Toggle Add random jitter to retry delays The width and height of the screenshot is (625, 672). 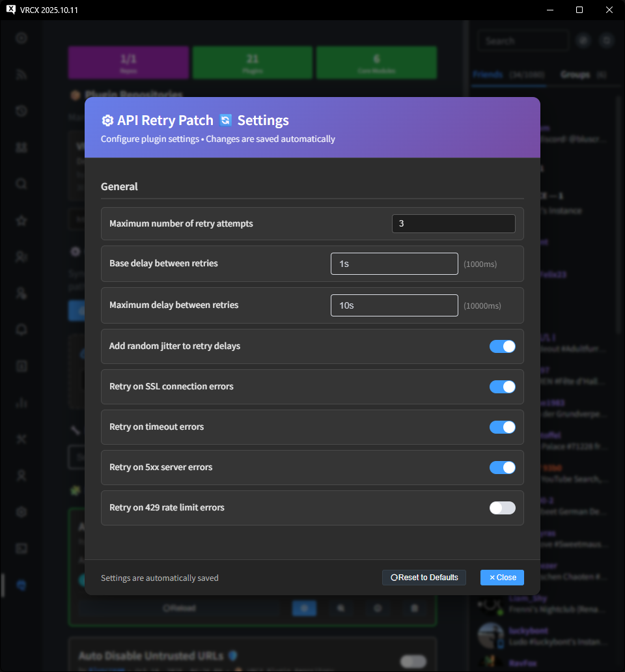coord(502,346)
